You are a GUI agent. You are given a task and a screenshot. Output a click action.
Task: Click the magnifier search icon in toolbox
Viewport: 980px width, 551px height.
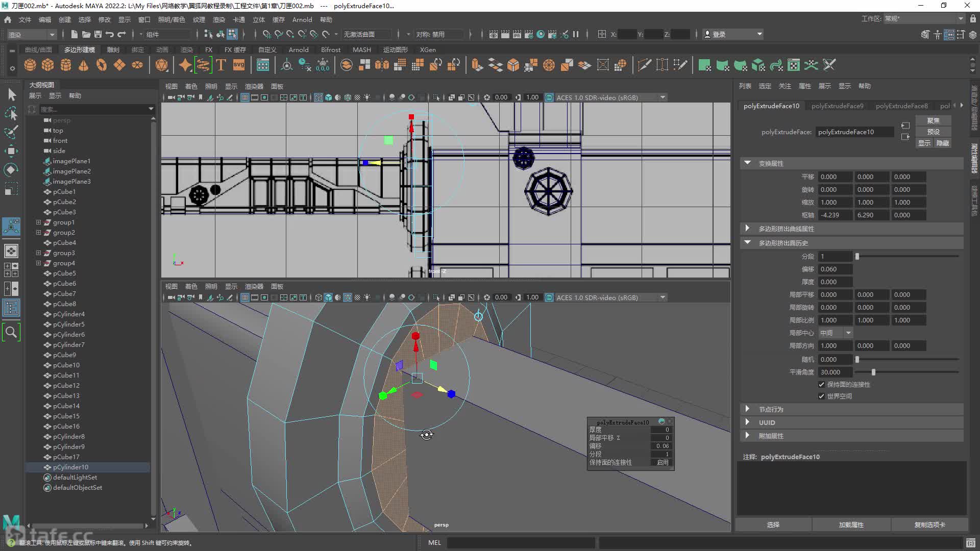coord(11,332)
